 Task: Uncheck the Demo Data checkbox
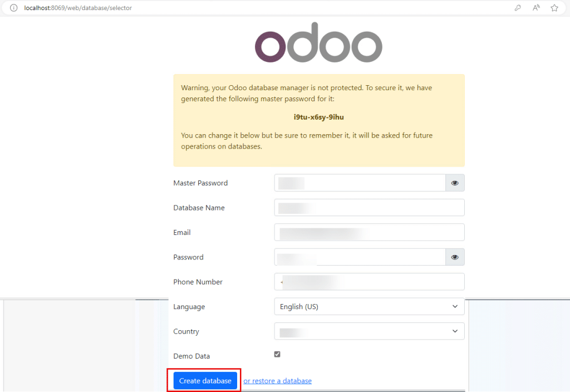pos(277,354)
